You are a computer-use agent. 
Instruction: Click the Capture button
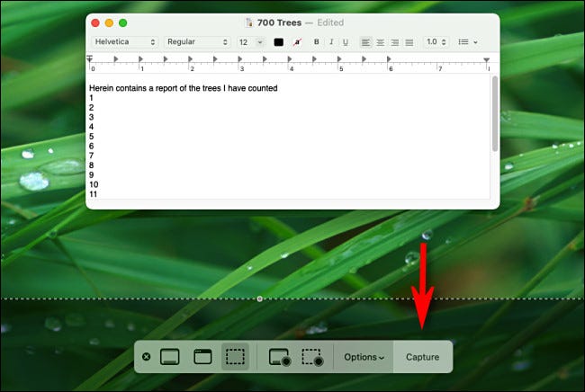click(422, 357)
